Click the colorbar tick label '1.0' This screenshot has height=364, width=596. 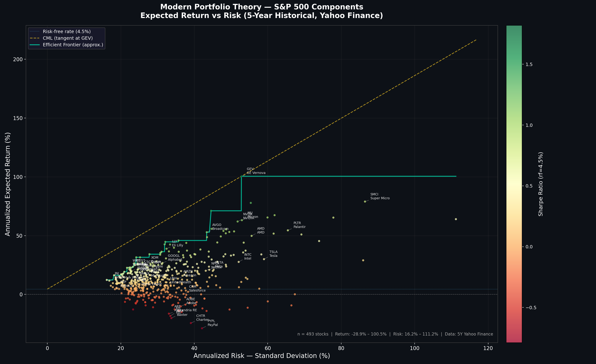529,125
